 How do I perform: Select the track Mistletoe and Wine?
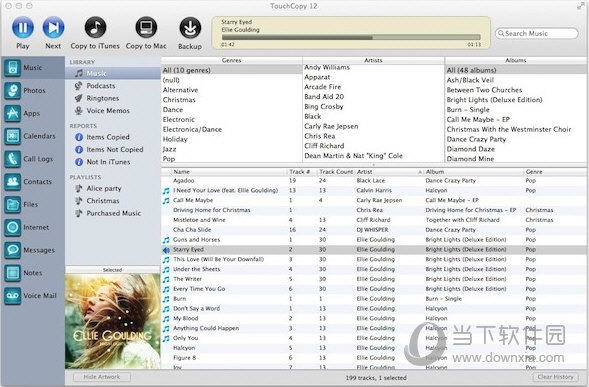click(374, 220)
